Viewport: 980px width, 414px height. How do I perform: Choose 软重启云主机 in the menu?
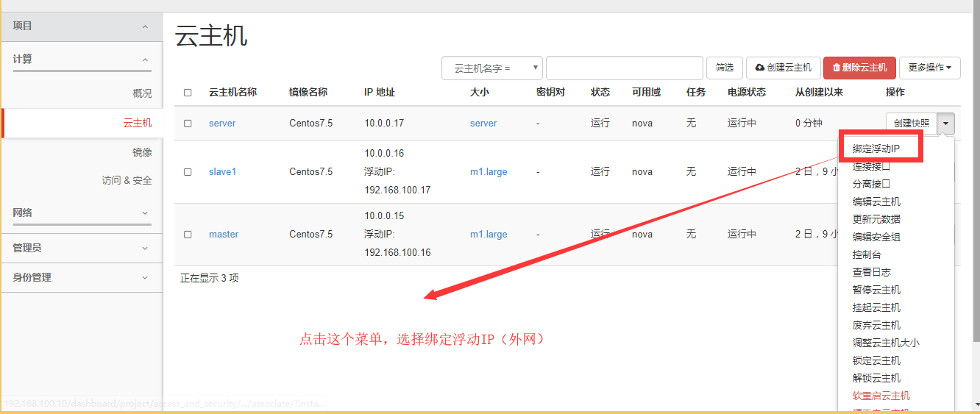881,396
